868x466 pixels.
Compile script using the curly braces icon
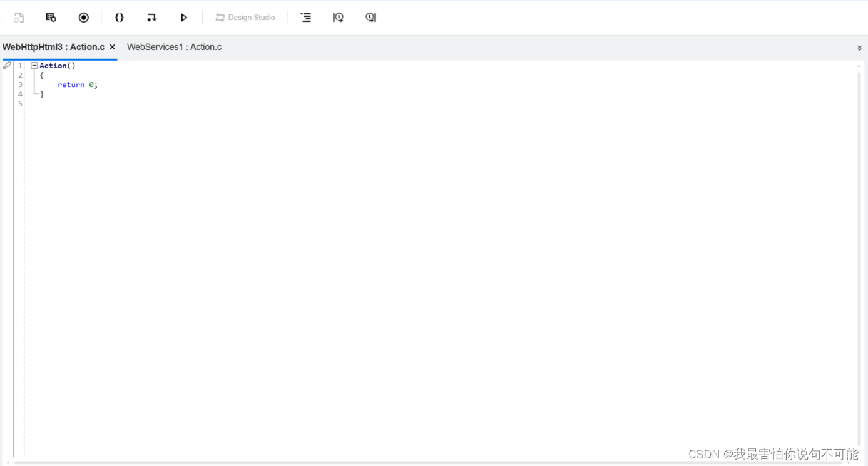tap(119, 18)
